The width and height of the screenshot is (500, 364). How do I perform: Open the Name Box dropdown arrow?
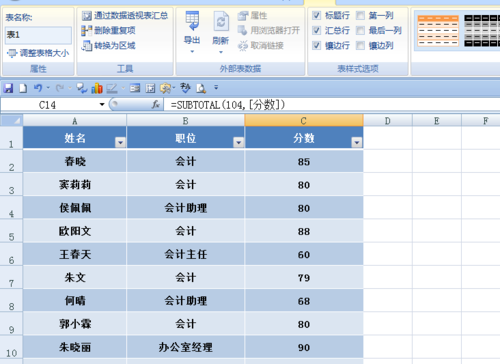[102, 105]
